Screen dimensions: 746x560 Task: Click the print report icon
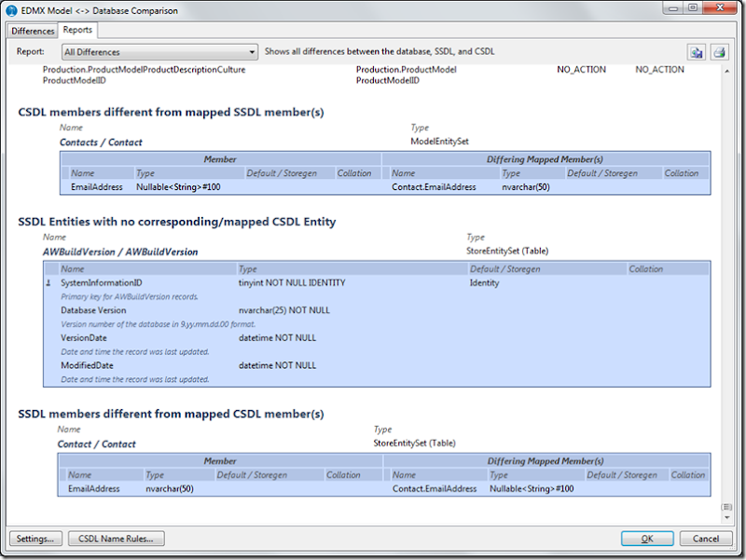719,52
